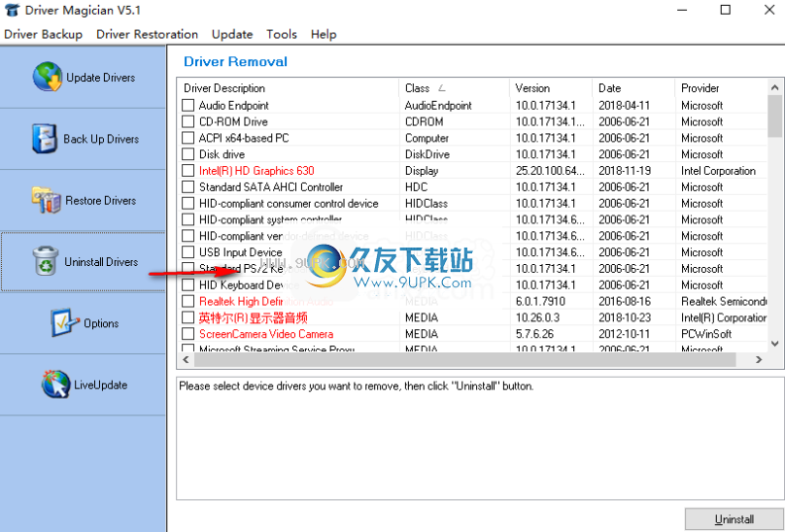Check the Realtek High Definition Audio checkbox

(188, 301)
